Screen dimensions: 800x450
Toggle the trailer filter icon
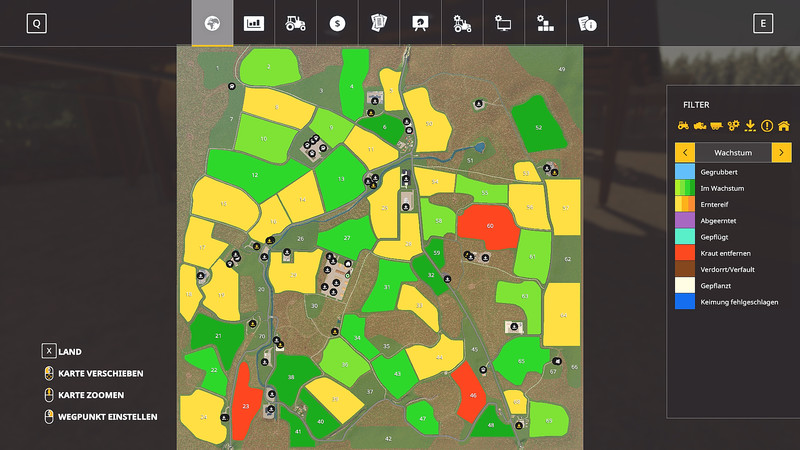pyautogui.click(x=716, y=126)
